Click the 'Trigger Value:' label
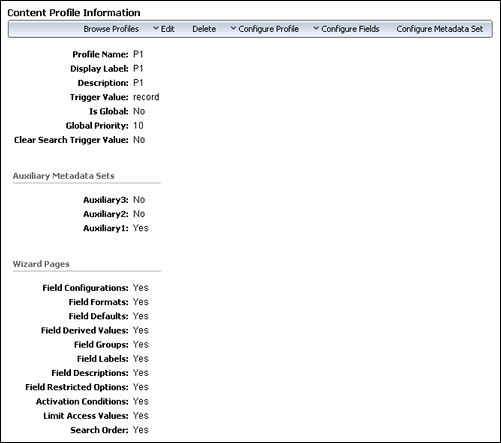501x443 pixels. click(x=99, y=97)
